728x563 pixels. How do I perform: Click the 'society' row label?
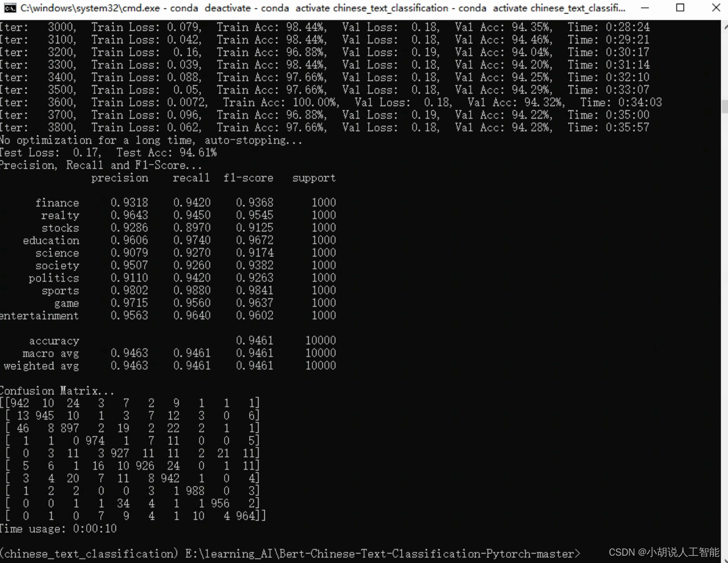click(57, 265)
